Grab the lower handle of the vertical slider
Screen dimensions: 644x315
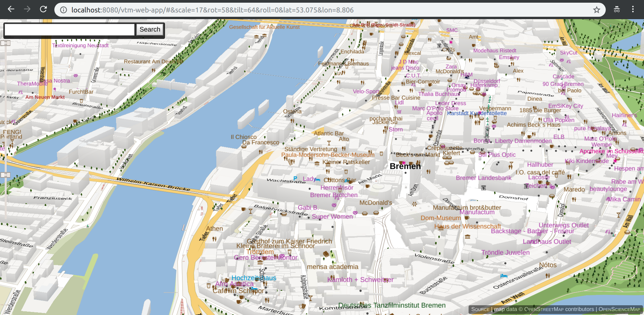click(x=5, y=175)
